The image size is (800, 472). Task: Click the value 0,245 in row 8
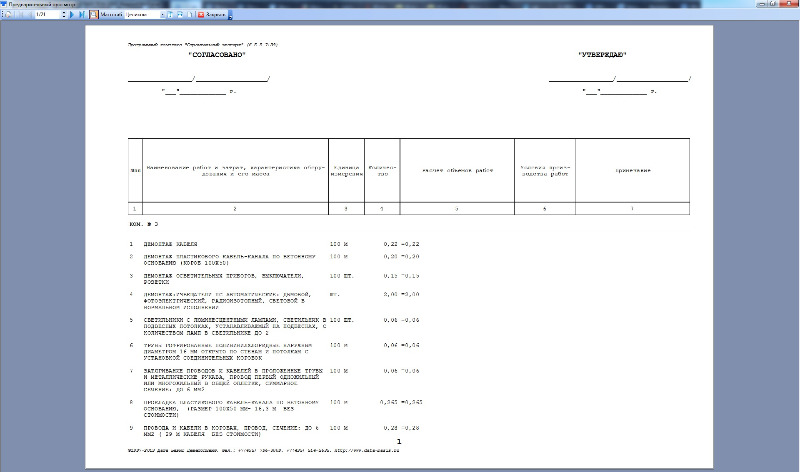[389, 402]
